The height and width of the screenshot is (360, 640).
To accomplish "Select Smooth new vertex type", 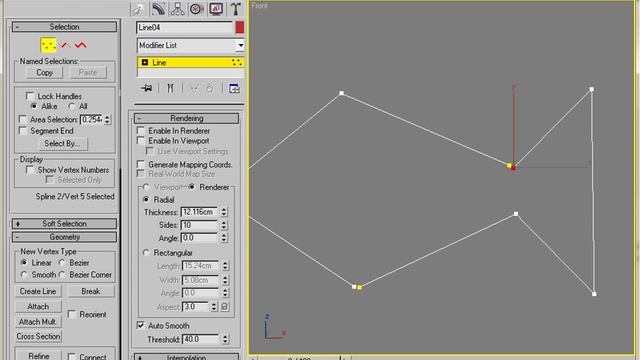I will (24, 274).
